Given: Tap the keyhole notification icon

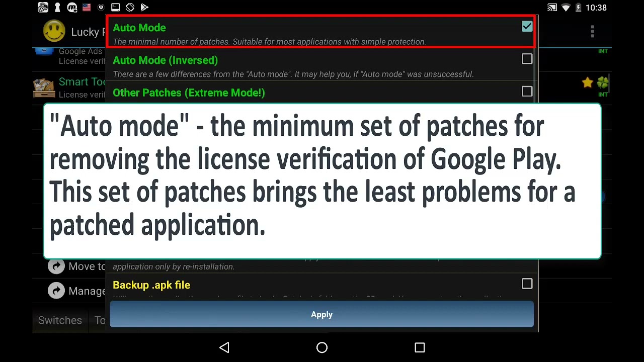Looking at the screenshot, I should (57, 8).
